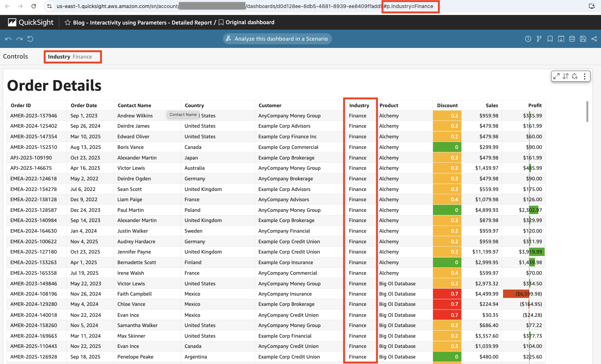Select order ID AMER-2023-137946

(34, 116)
